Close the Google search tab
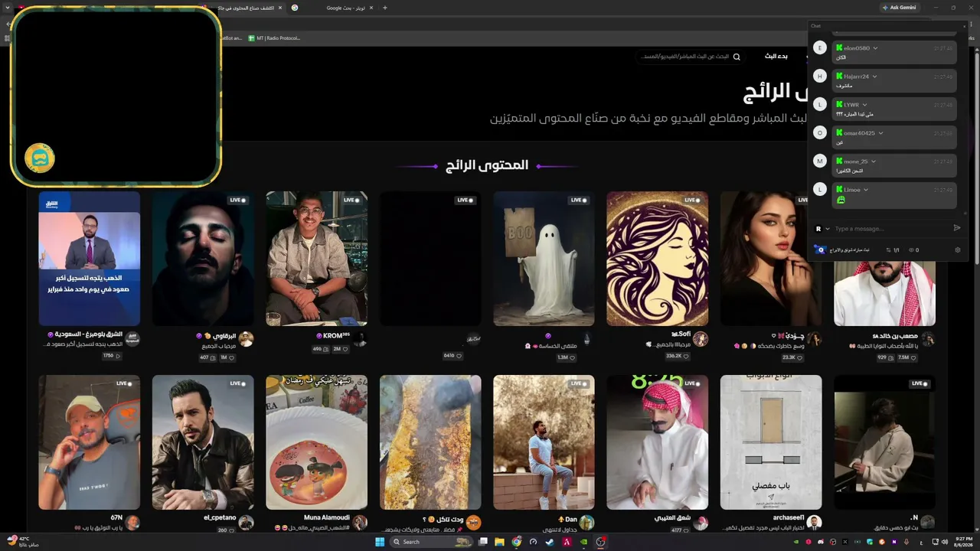The image size is (980, 551). 371,8
